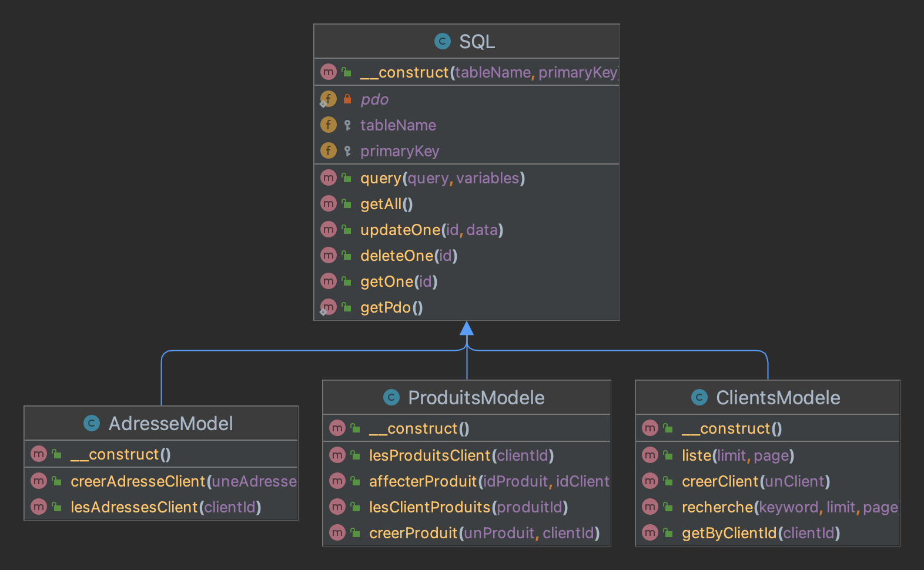Image resolution: width=924 pixels, height=570 pixels.
Task: Click the class icon beside ProduitsModele
Action: [391, 397]
